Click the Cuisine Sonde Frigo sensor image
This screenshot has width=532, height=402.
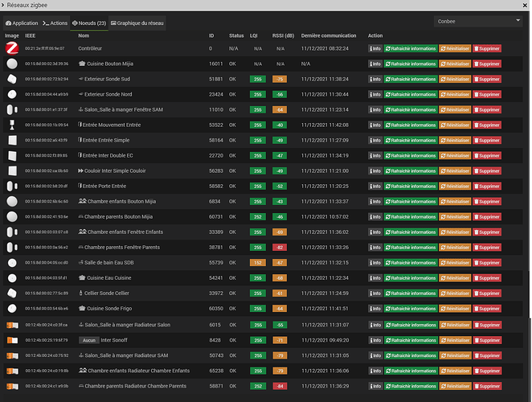click(12, 308)
